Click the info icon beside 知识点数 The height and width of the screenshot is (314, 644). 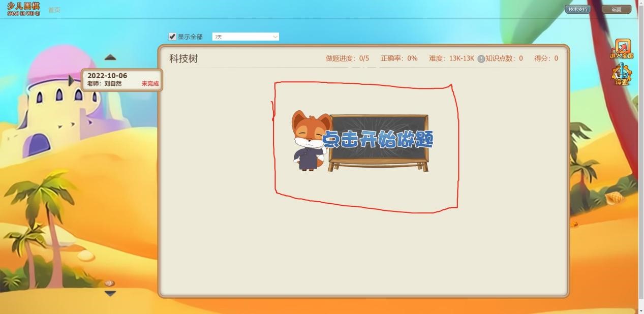(x=481, y=59)
